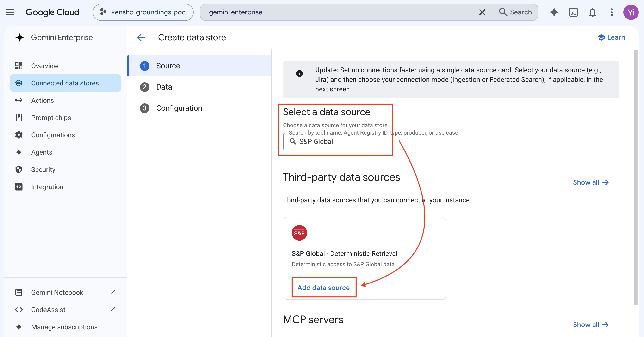Click the Gemini Notebook external-link icon
Viewport: 644px width, 337px height.
[x=112, y=292]
